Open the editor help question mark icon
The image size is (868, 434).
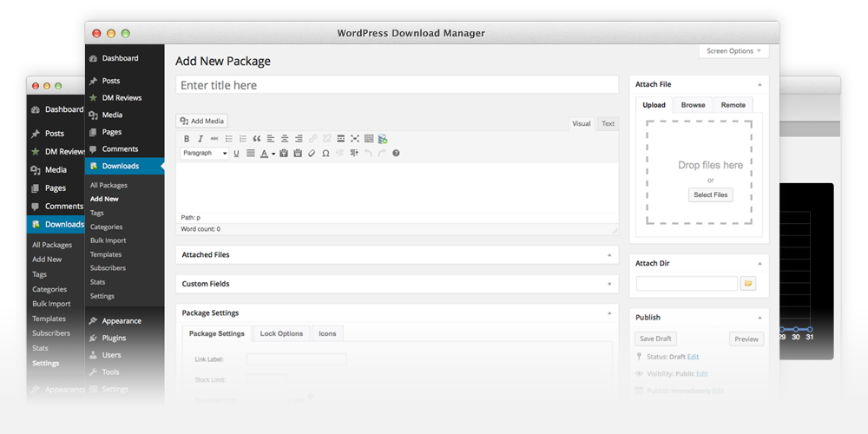point(396,154)
